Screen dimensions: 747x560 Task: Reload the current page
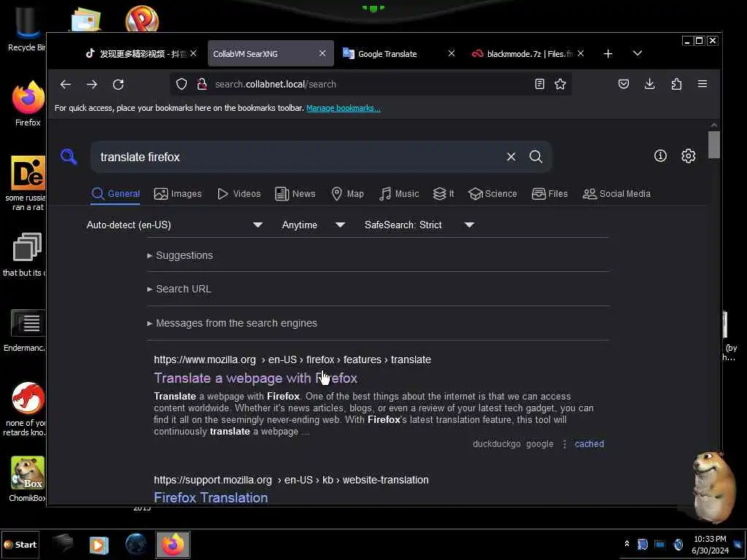click(118, 85)
